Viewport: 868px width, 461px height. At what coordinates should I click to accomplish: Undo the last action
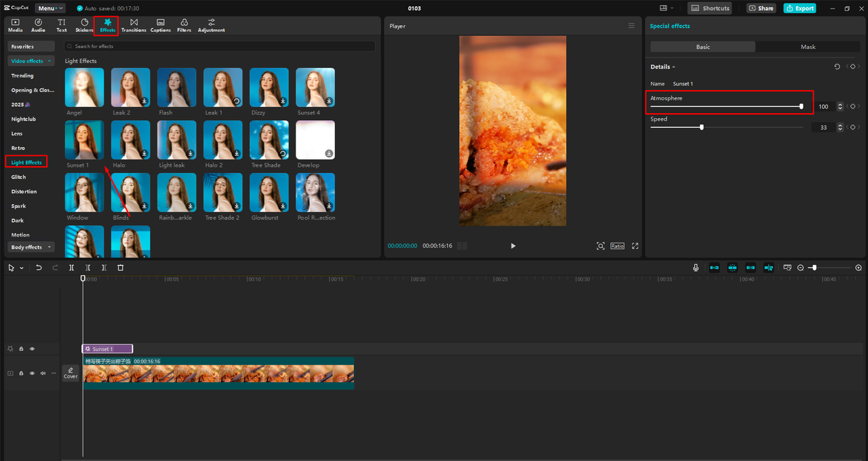click(x=39, y=268)
